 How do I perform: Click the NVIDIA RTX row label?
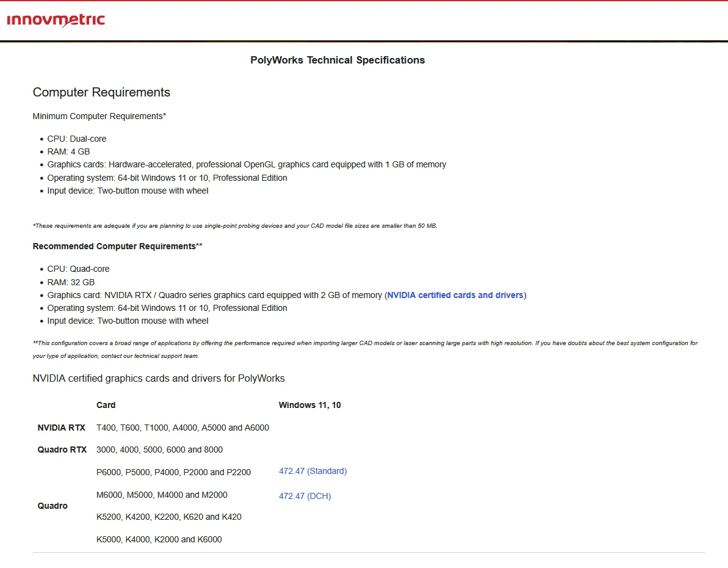[x=62, y=428]
